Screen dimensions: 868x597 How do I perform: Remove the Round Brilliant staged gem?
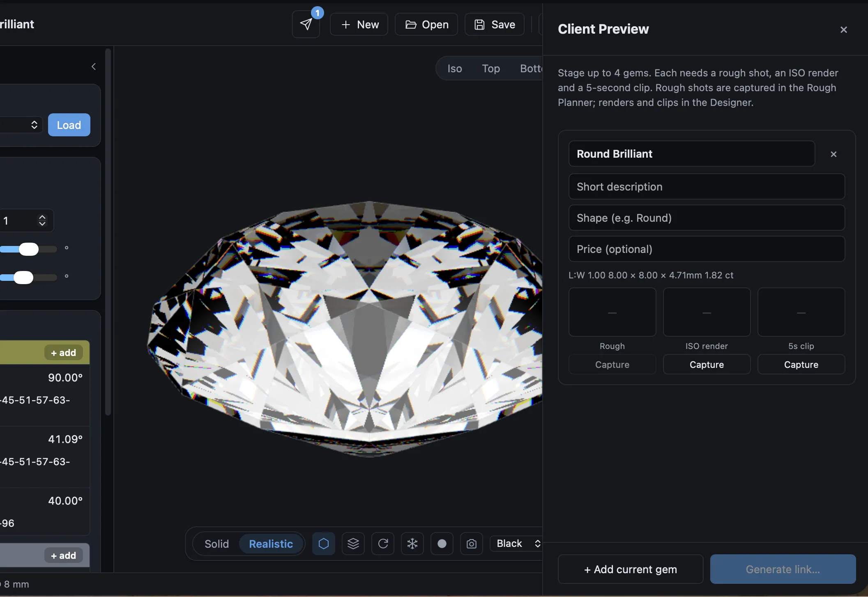tap(833, 154)
